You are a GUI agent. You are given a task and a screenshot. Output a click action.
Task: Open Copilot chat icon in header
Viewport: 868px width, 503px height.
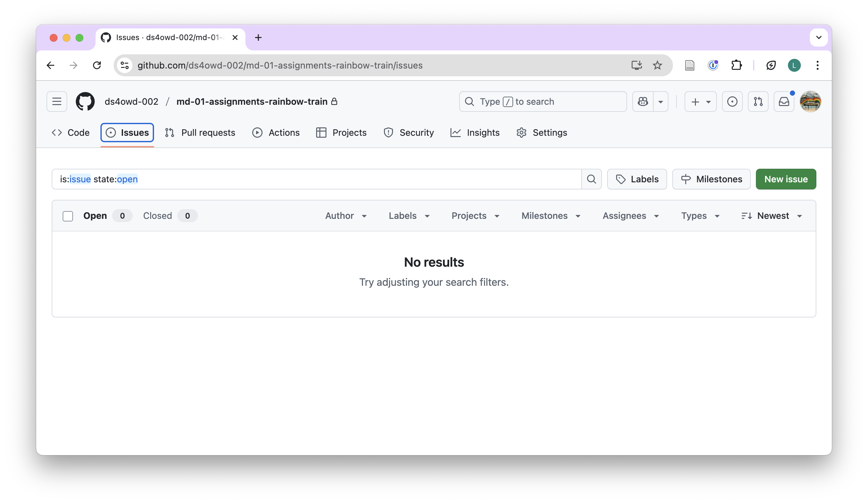[x=643, y=102]
